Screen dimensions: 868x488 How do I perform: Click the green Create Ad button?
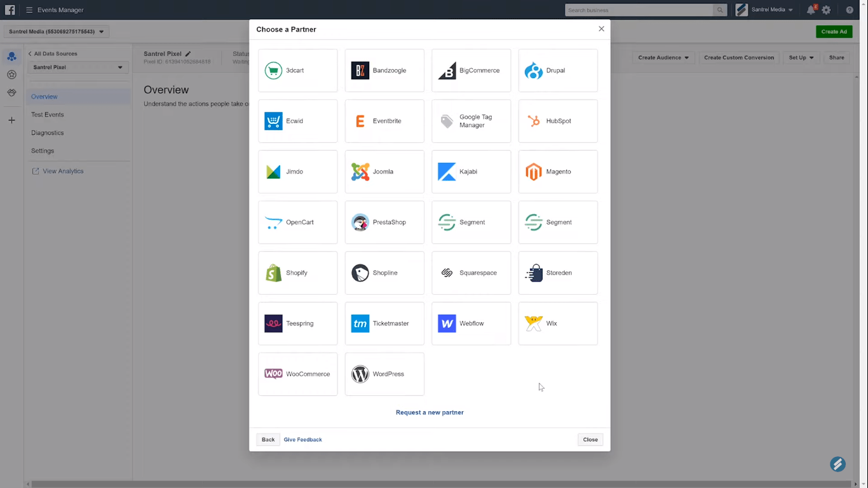coord(834,32)
